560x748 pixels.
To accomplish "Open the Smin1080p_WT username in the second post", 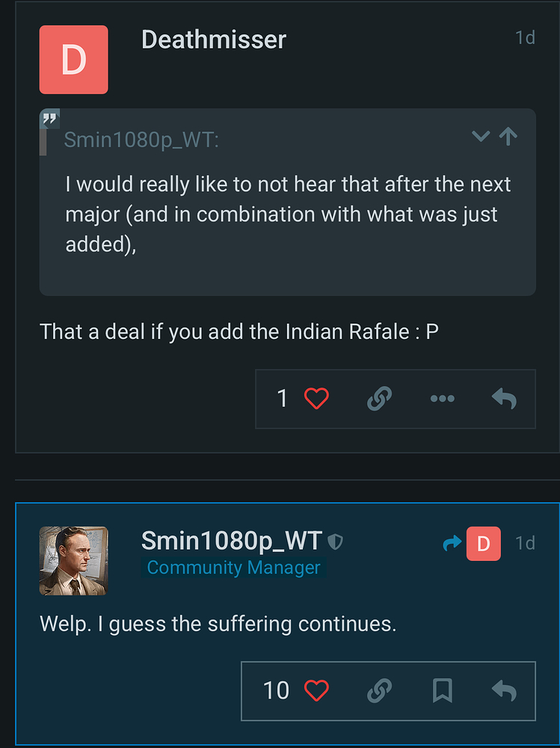I will click(x=231, y=541).
